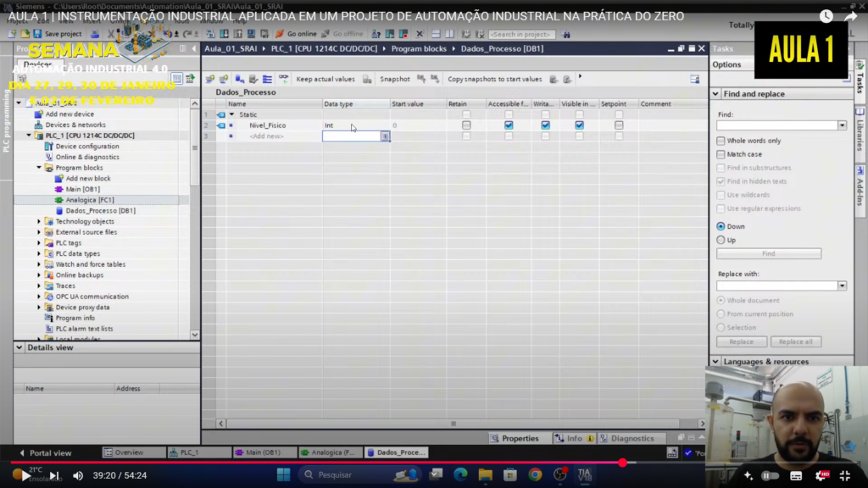Image resolution: width=868 pixels, height=488 pixels.
Task: Toggle the Find in hidden texts checkbox
Action: 721,181
